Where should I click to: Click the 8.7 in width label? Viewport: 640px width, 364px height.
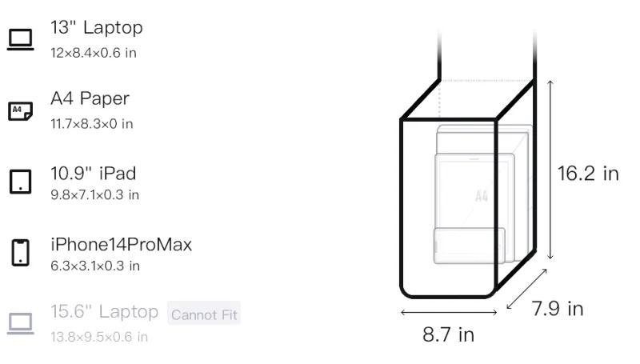(x=448, y=334)
